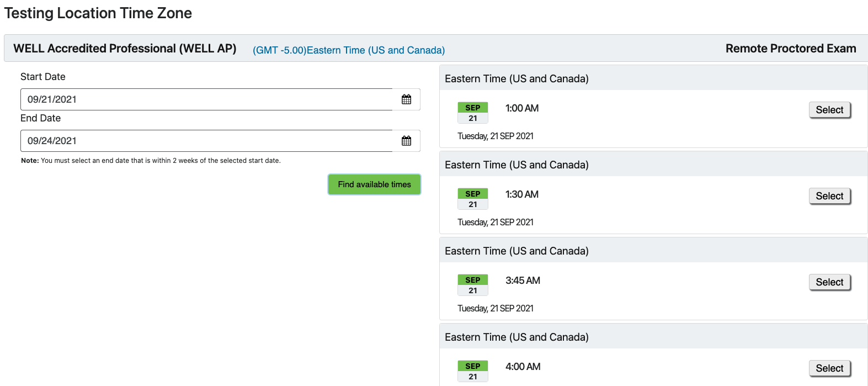The height and width of the screenshot is (386, 868).
Task: Click the 1:30 AM time text
Action: click(522, 194)
